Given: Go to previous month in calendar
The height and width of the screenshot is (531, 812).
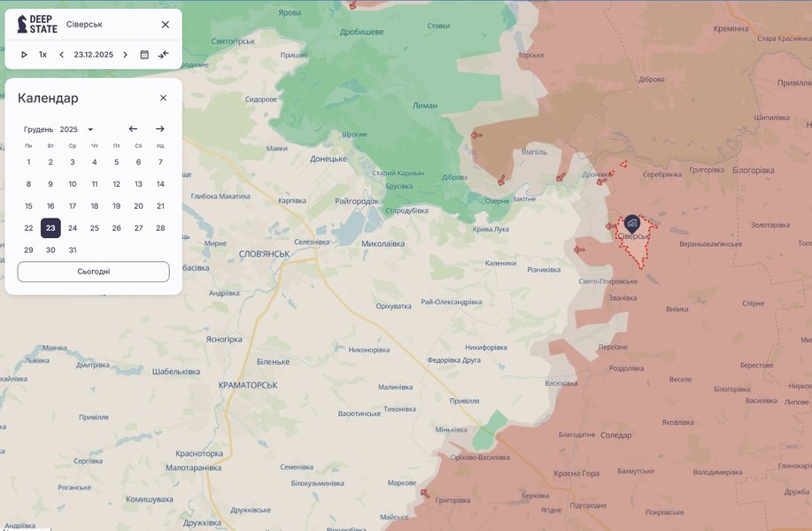Looking at the screenshot, I should point(133,129).
